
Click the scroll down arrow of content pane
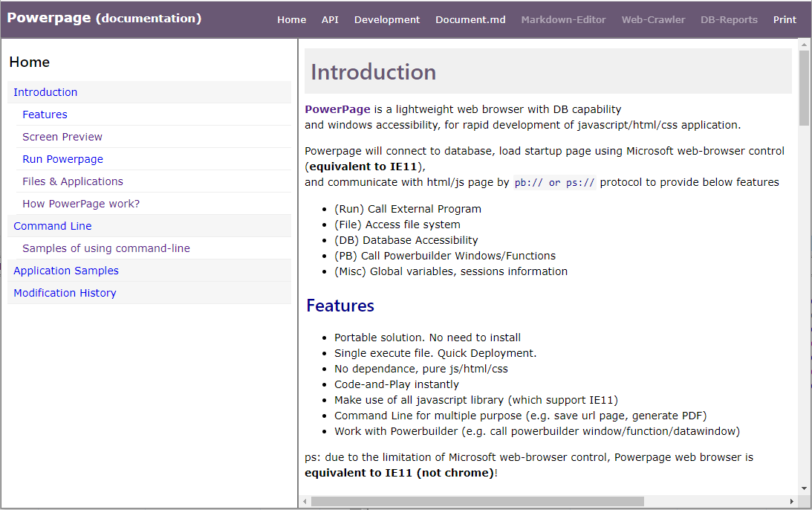pyautogui.click(x=804, y=488)
